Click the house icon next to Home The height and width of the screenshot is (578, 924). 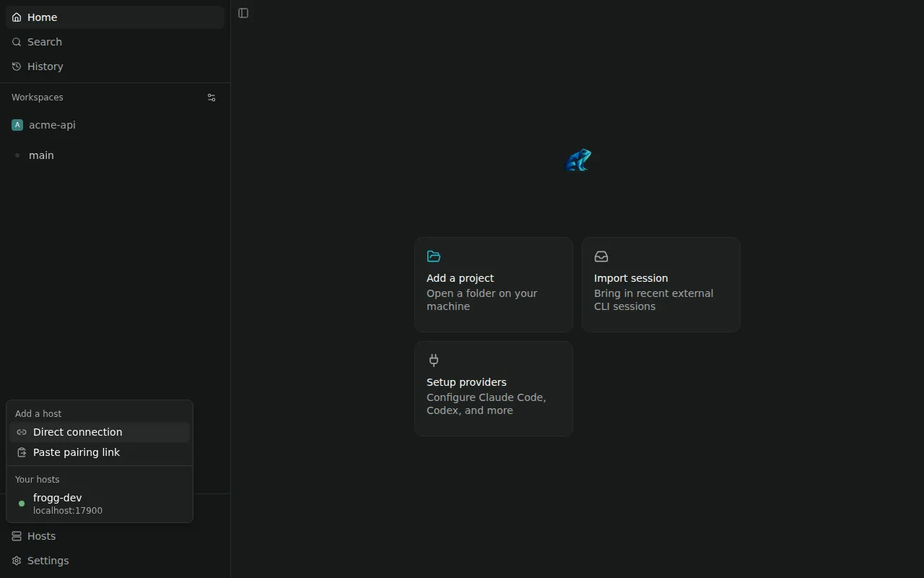pyautogui.click(x=17, y=17)
